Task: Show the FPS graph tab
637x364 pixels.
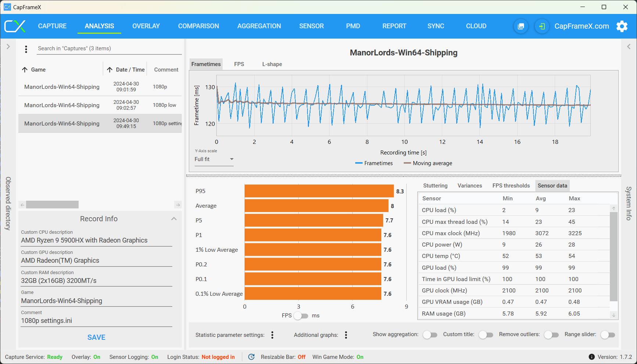Action: pyautogui.click(x=239, y=64)
